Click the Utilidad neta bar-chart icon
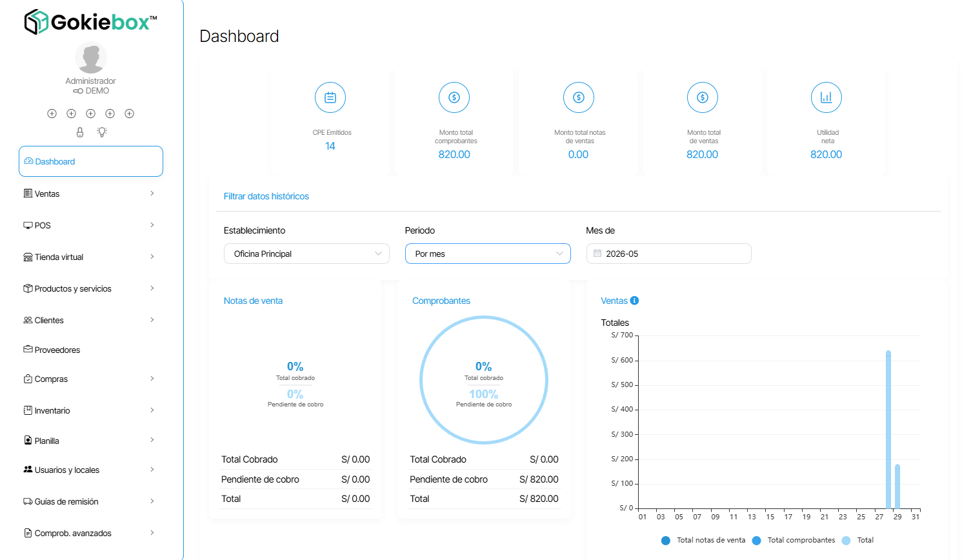The image size is (971, 560). (x=826, y=97)
